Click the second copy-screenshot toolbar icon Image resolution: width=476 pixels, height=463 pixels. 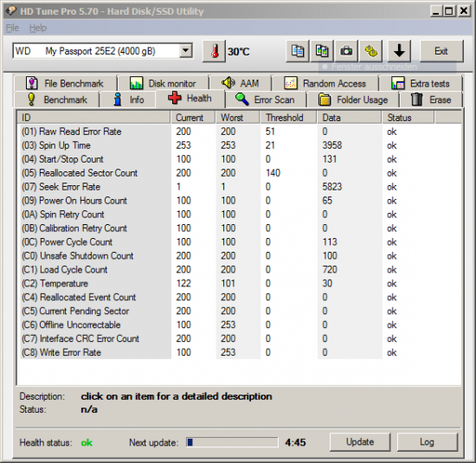[x=322, y=51]
